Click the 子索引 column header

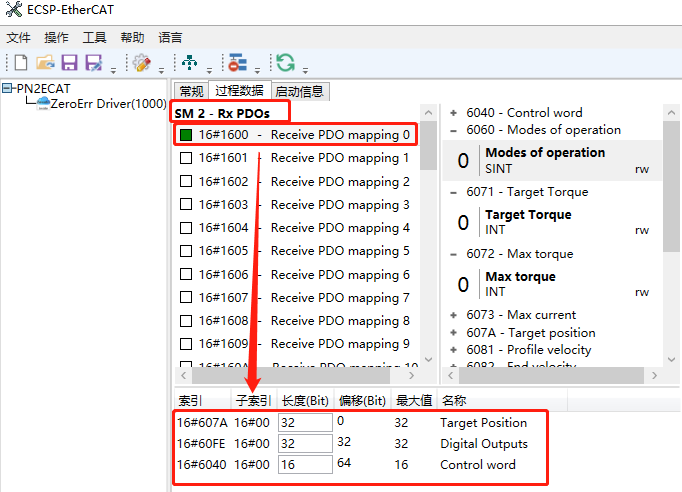(254, 400)
